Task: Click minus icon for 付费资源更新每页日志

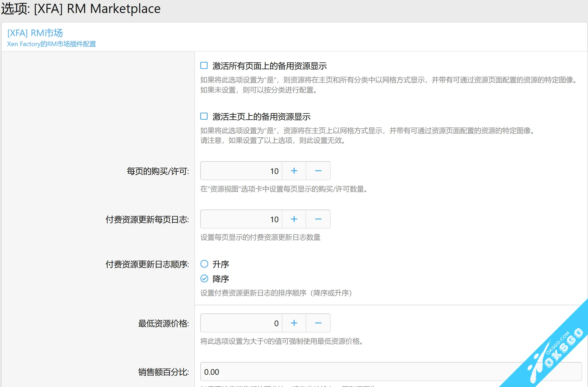Action: pos(318,219)
